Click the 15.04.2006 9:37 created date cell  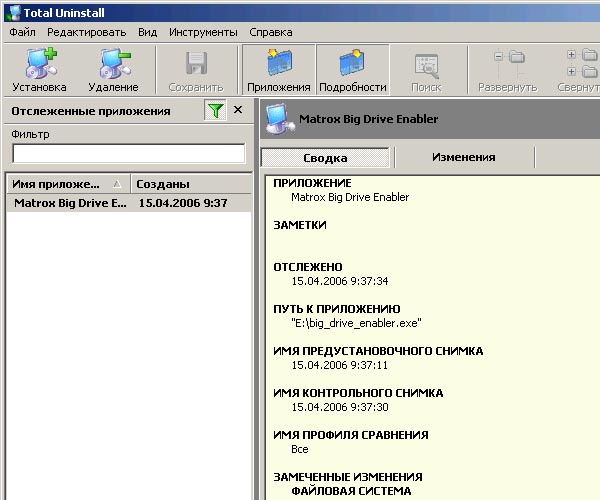coord(183,203)
